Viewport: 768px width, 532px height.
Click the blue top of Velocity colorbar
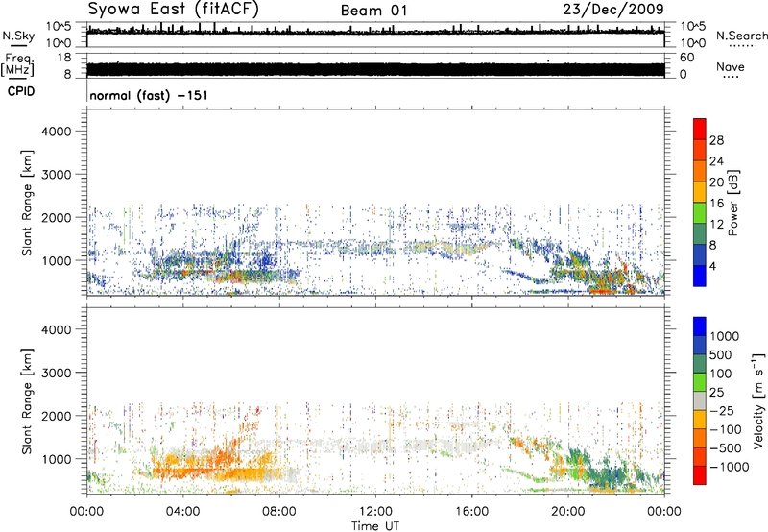click(700, 326)
